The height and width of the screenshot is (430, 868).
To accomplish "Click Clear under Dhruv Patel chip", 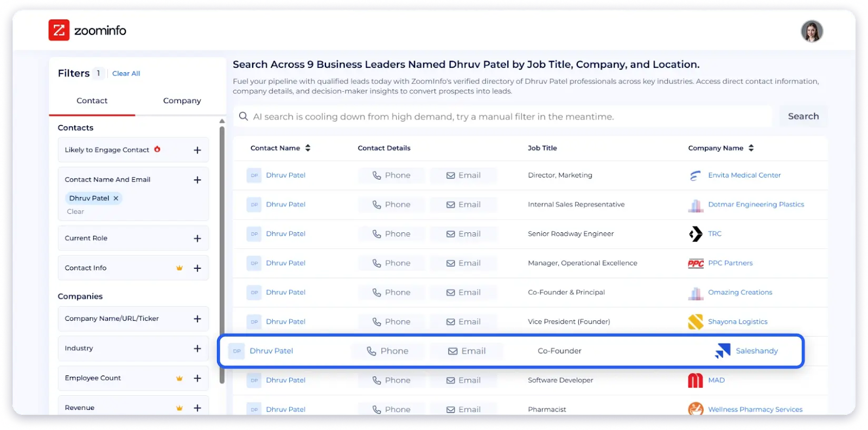I will point(75,212).
